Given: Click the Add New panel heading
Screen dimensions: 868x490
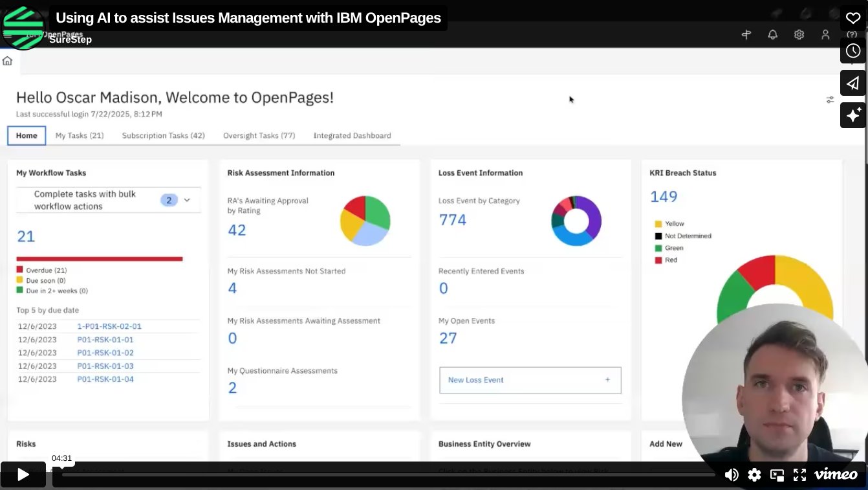Looking at the screenshot, I should tap(666, 444).
